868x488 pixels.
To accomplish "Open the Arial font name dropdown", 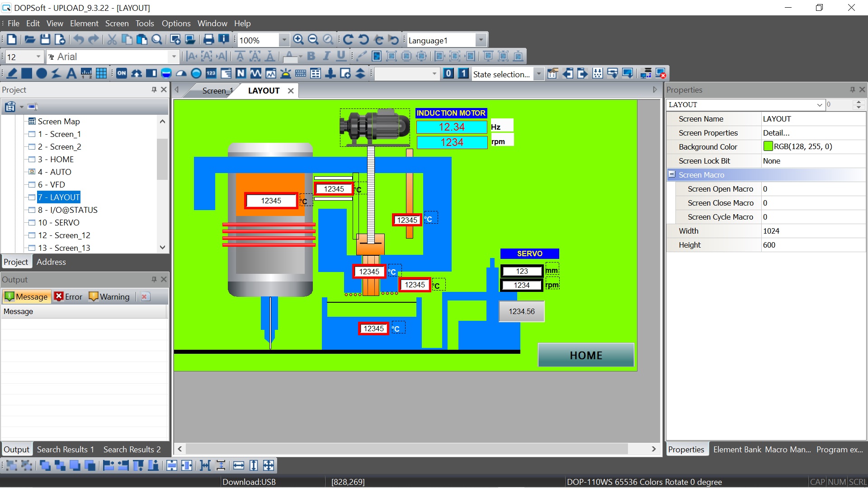I will (x=174, y=57).
